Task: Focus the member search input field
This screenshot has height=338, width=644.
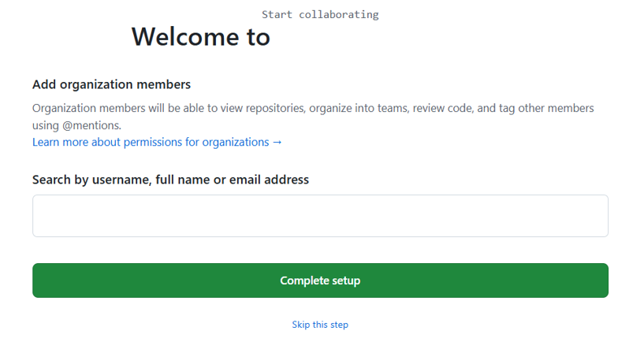Action: point(320,216)
